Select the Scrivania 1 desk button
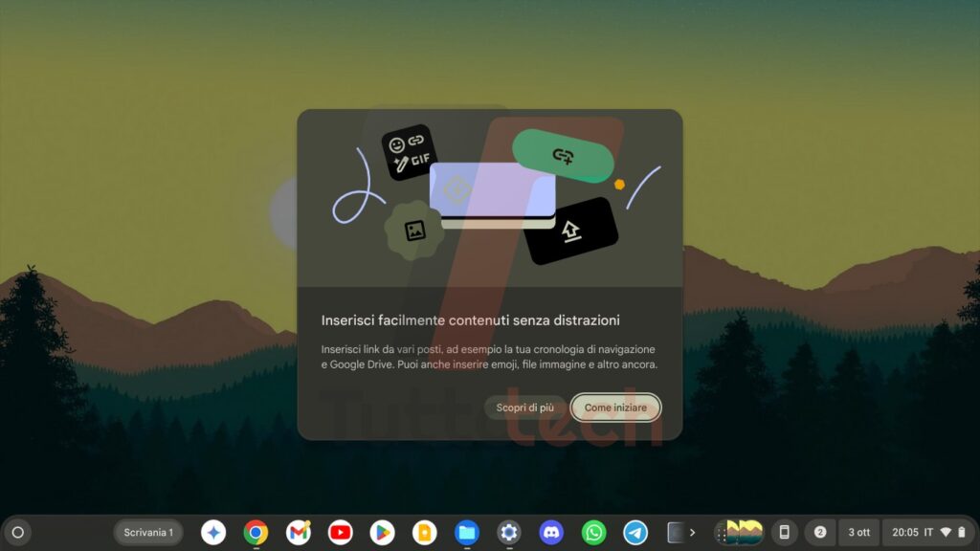This screenshot has height=551, width=980. click(x=148, y=533)
